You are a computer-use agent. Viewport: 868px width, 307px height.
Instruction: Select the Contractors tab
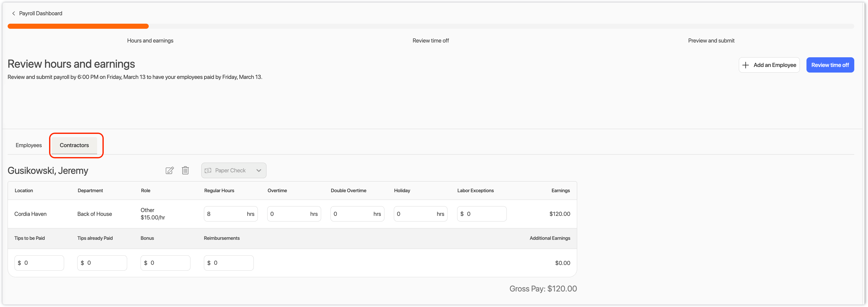[x=74, y=145]
